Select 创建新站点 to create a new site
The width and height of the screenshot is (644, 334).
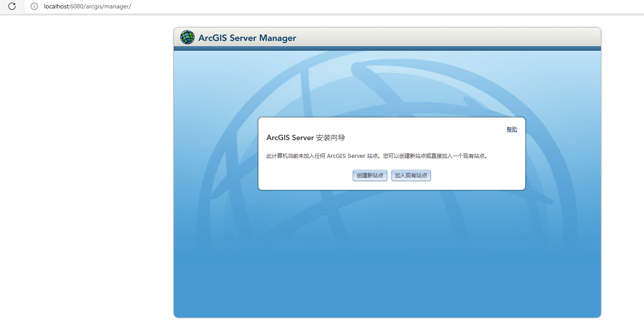pos(370,175)
